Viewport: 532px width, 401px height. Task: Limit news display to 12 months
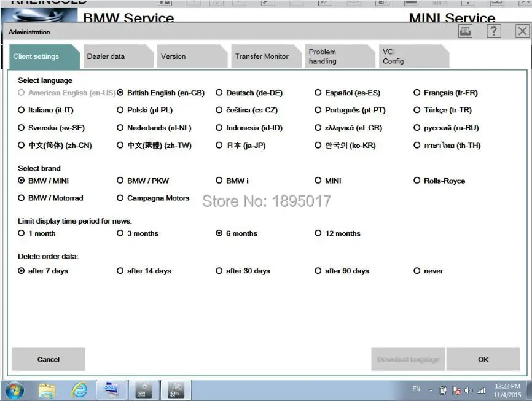point(338,233)
